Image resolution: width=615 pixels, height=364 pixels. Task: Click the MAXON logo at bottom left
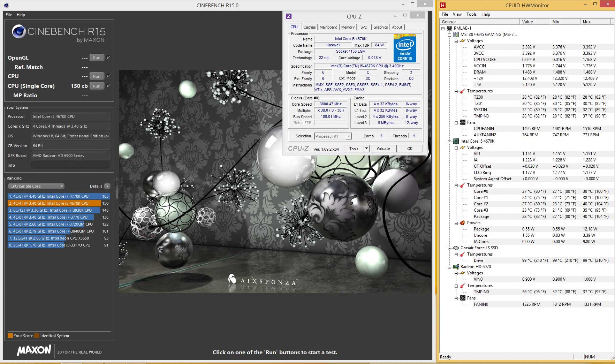[x=34, y=350]
